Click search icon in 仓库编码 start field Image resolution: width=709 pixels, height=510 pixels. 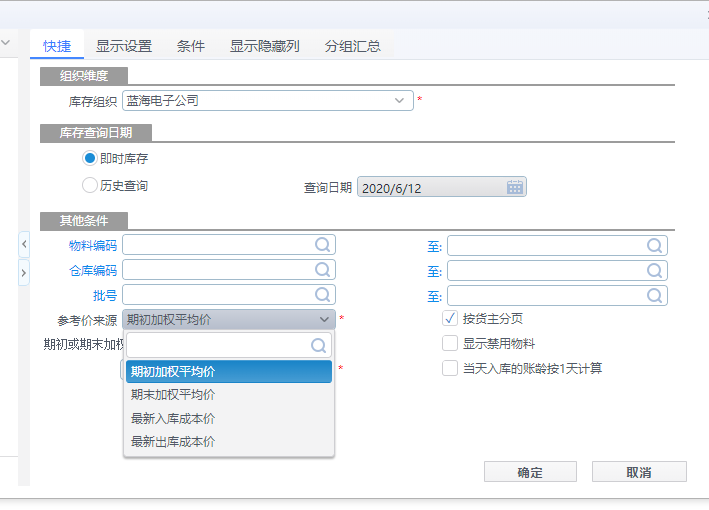(323, 270)
